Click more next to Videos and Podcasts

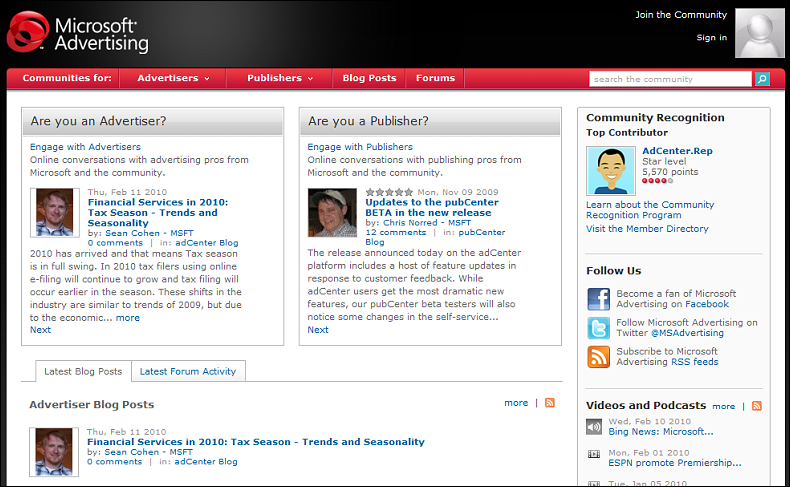(x=723, y=406)
